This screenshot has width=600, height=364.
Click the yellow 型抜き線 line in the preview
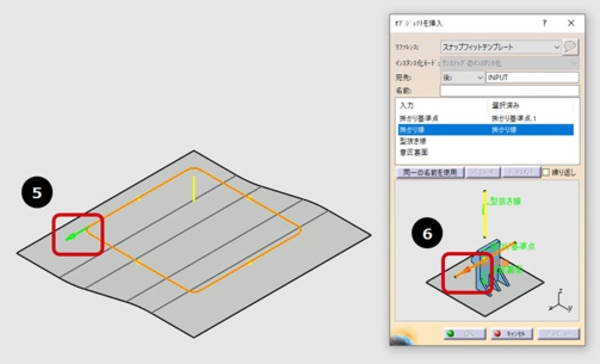[485, 214]
